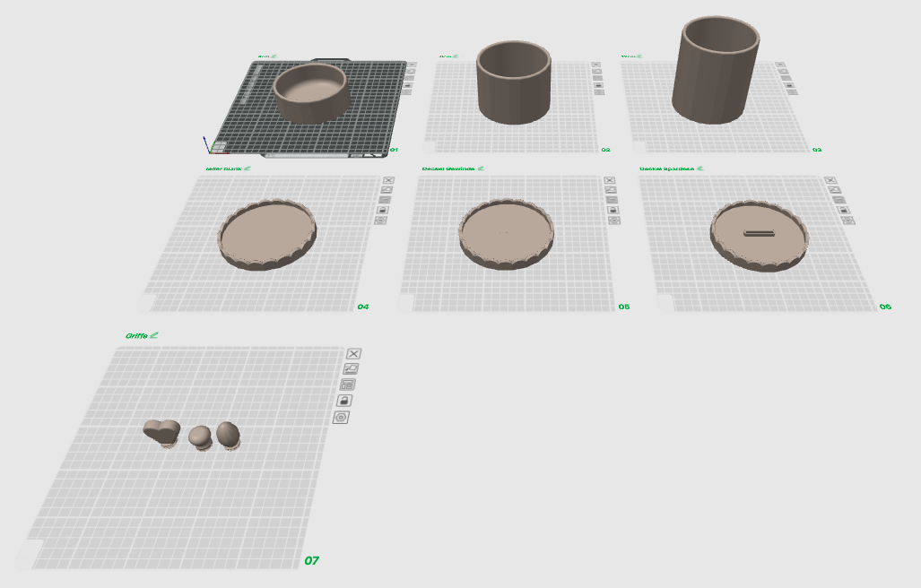921x588 pixels.
Task: Toggle the lock on plate 04
Action: coord(383,210)
